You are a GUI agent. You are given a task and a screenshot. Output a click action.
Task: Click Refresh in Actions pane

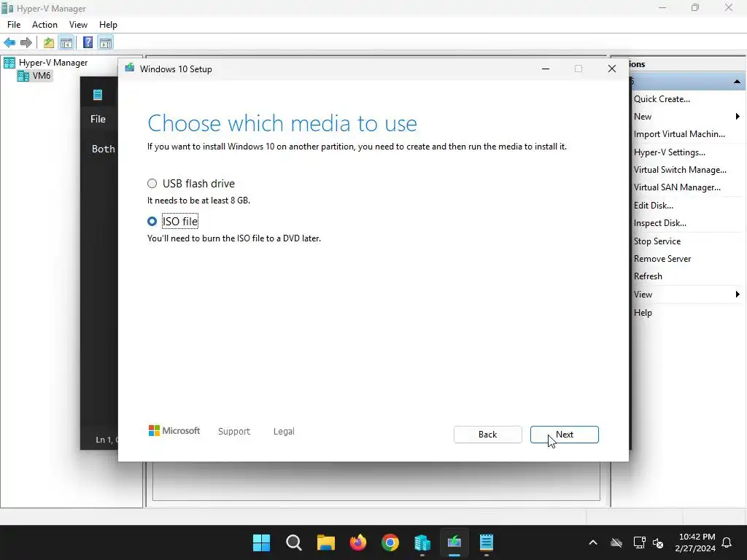coord(648,276)
